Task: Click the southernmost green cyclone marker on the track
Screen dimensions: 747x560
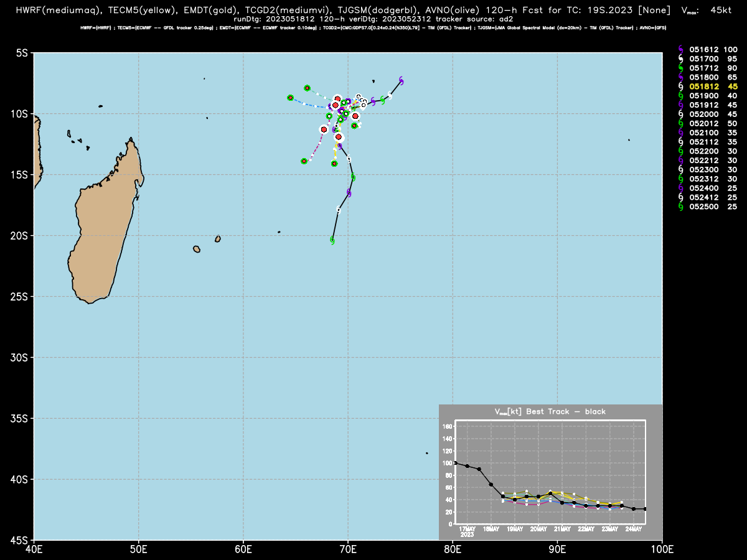Action: click(x=332, y=240)
